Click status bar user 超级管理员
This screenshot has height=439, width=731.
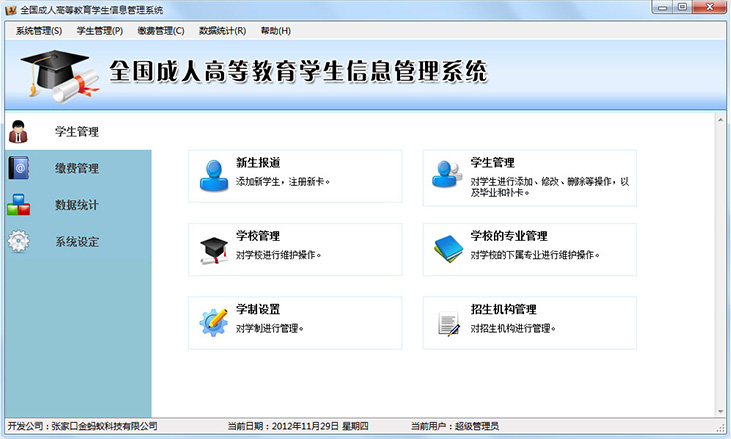476,426
